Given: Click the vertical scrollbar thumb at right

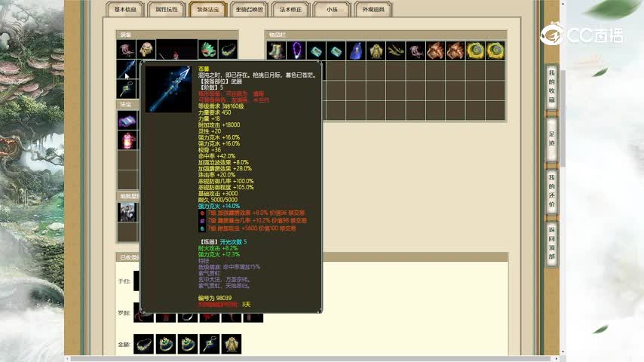Looking at the screenshot, I should [x=563, y=118].
